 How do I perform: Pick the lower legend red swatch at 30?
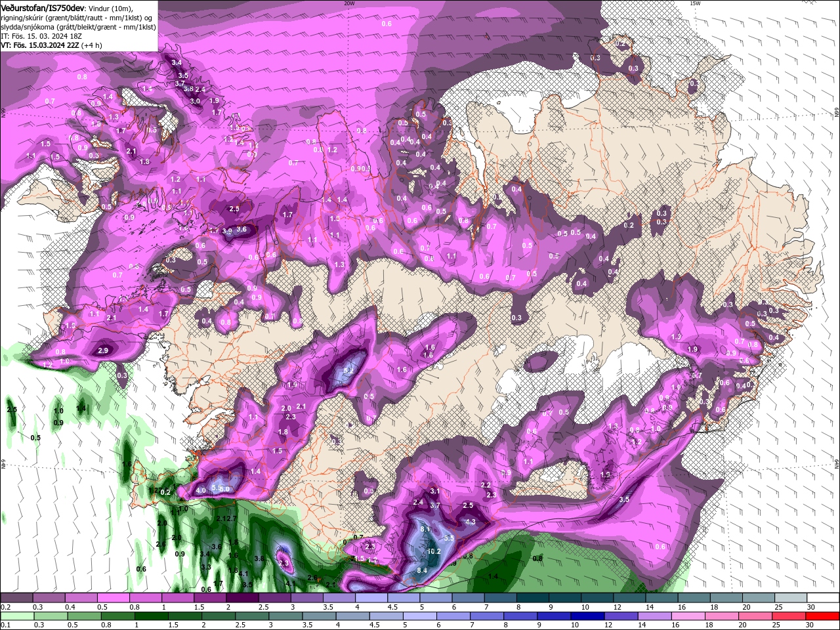[824, 616]
